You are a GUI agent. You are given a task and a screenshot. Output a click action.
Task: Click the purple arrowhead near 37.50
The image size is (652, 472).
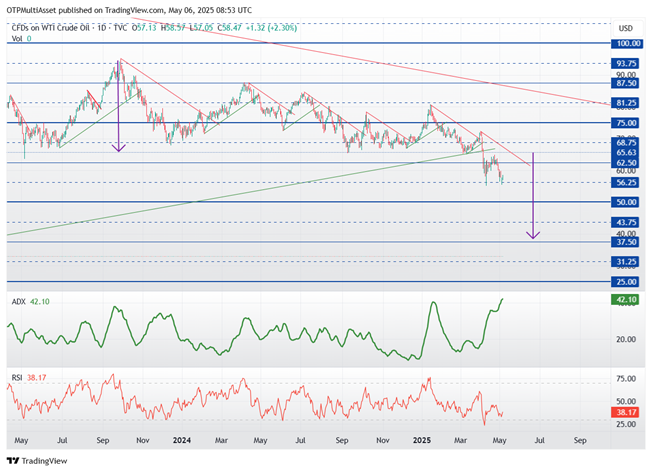533,235
